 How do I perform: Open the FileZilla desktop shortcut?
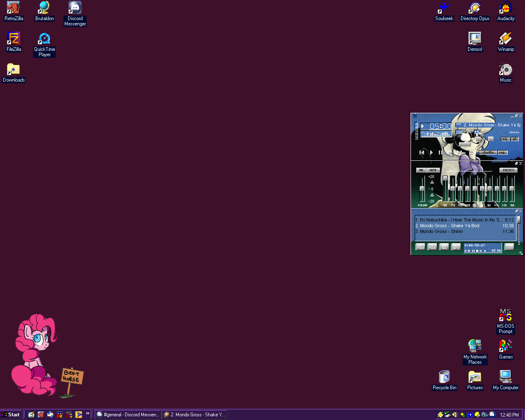click(14, 39)
